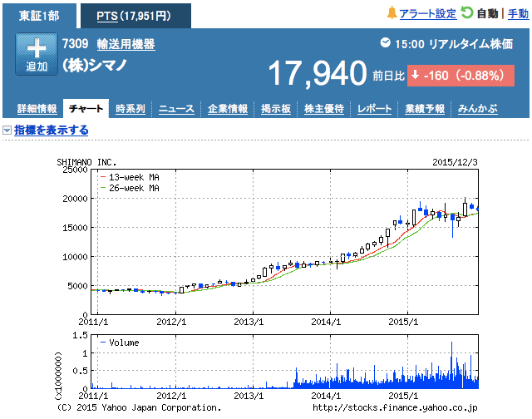The height and width of the screenshot is (419, 532).
Task: View the 株主優待 page
Action: pos(325,109)
